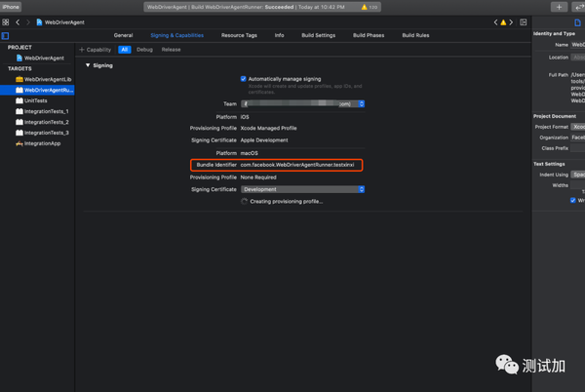
Task: Click the related items grid icon
Action: pos(6,21)
